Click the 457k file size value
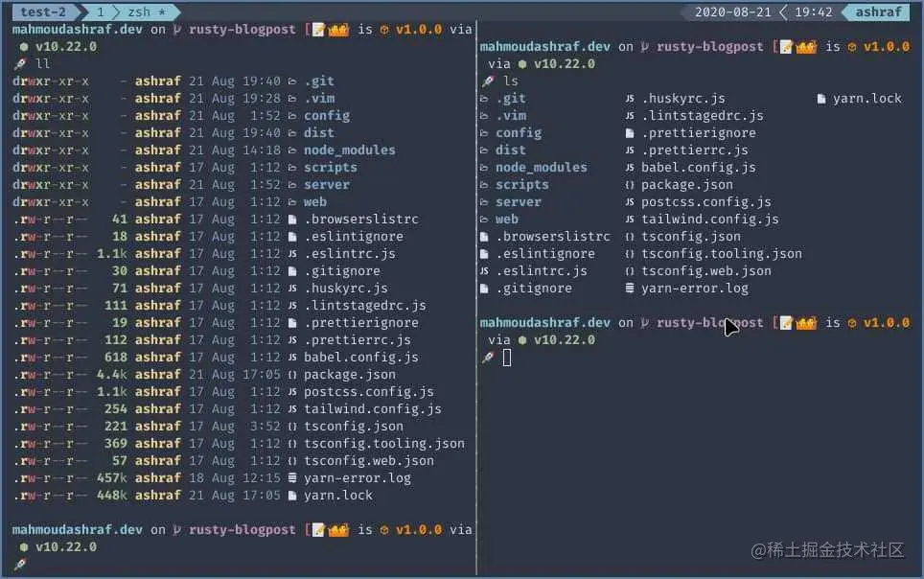Screen dimensions: 924x579 coord(112,478)
